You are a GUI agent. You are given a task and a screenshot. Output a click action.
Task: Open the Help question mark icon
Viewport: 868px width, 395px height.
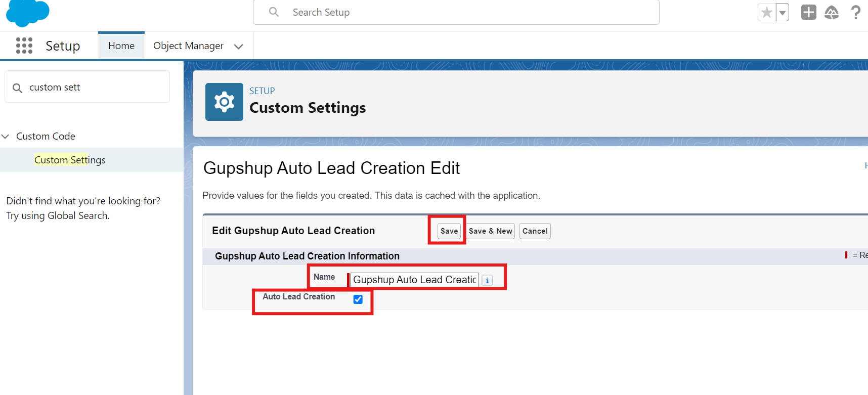click(856, 12)
